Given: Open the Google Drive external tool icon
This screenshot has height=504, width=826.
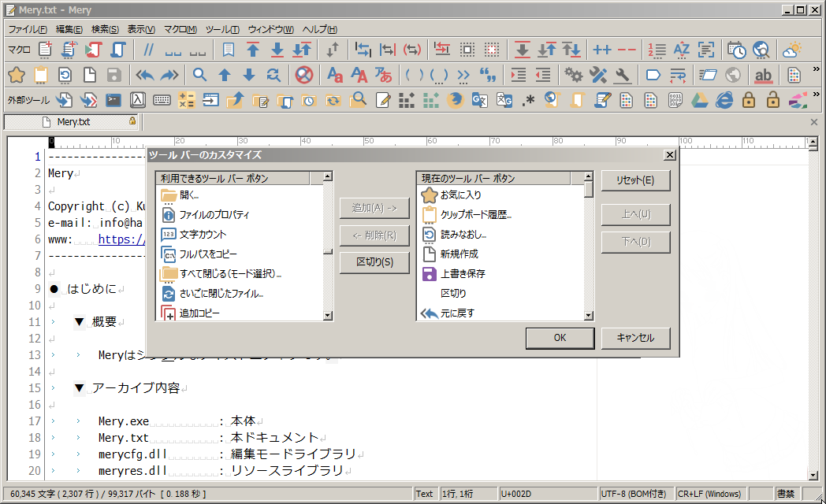Looking at the screenshot, I should [699, 100].
